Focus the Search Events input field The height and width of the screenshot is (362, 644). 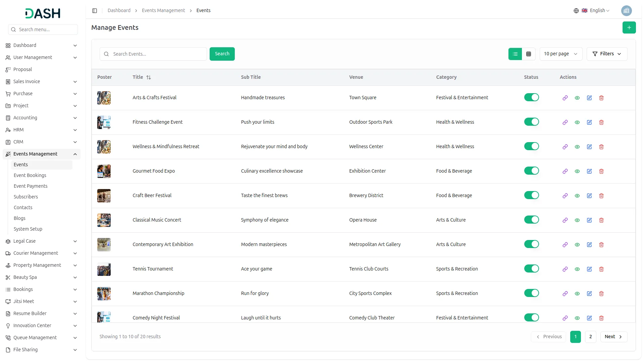[158, 54]
